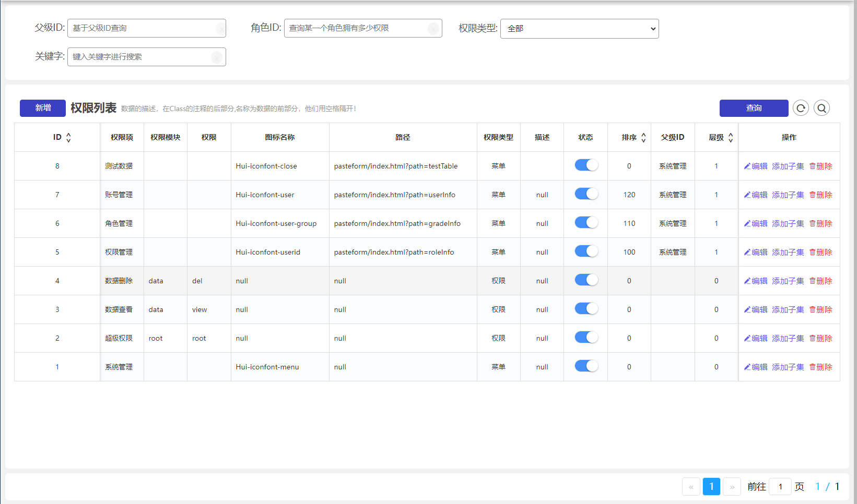Click the magnifier search icon in toolbar
Image resolution: width=857 pixels, height=504 pixels.
click(x=821, y=108)
